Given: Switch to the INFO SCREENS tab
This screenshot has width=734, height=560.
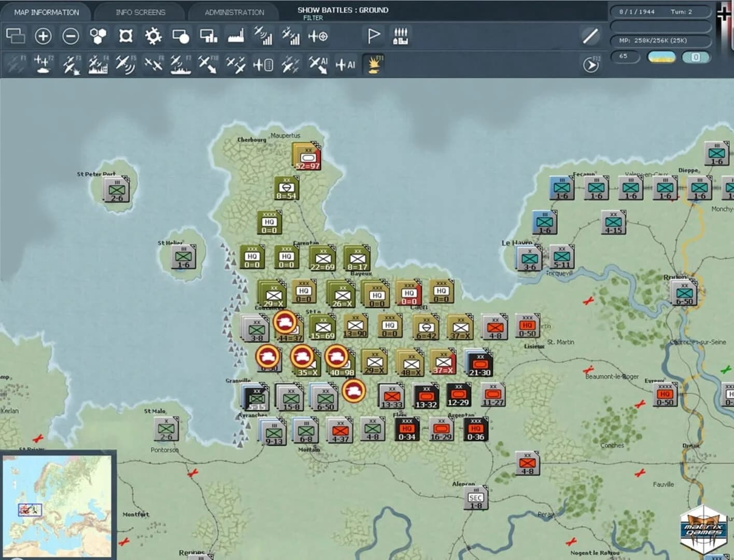Looking at the screenshot, I should click(140, 11).
